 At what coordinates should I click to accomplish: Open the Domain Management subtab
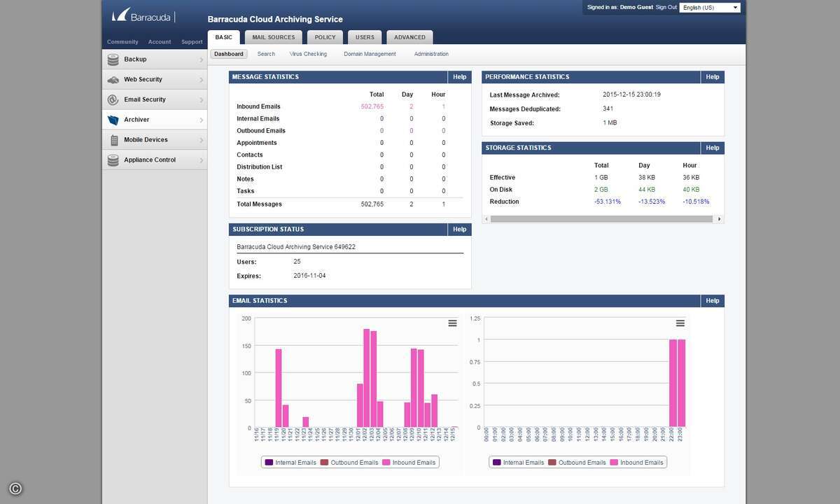[370, 54]
